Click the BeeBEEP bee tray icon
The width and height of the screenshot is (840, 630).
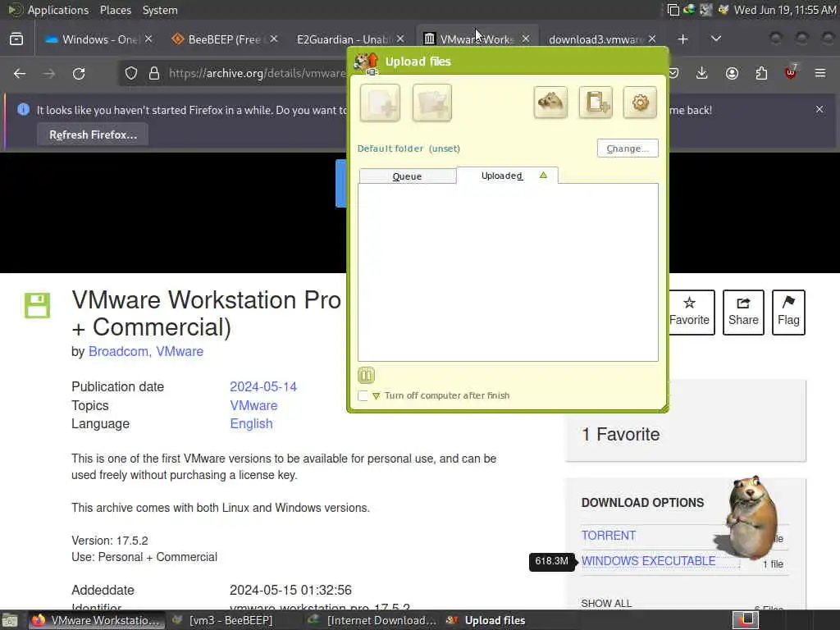tap(724, 10)
